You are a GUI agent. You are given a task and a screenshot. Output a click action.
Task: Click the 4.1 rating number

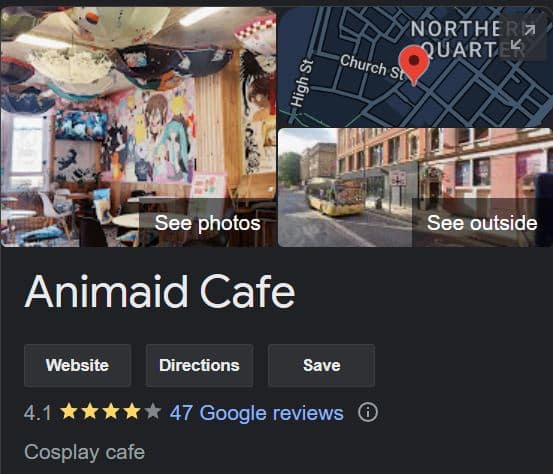(x=38, y=413)
